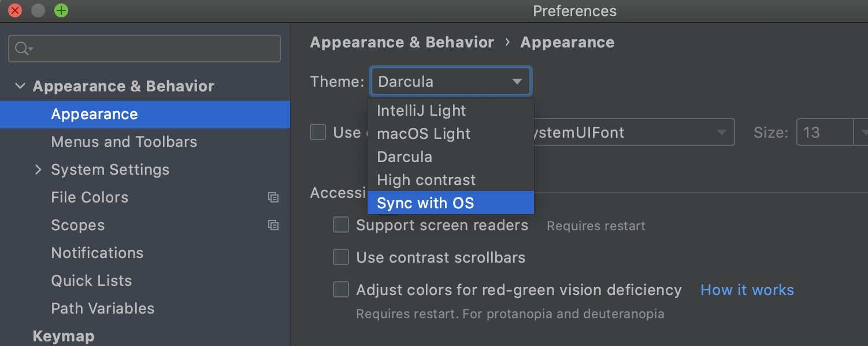Collapse the Appearance & Behavior tree section

coord(20,86)
